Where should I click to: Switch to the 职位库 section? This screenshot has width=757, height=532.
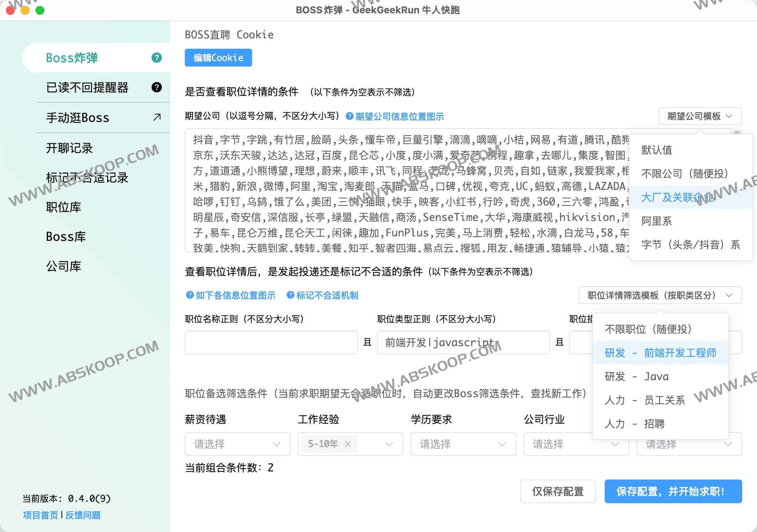tap(64, 207)
